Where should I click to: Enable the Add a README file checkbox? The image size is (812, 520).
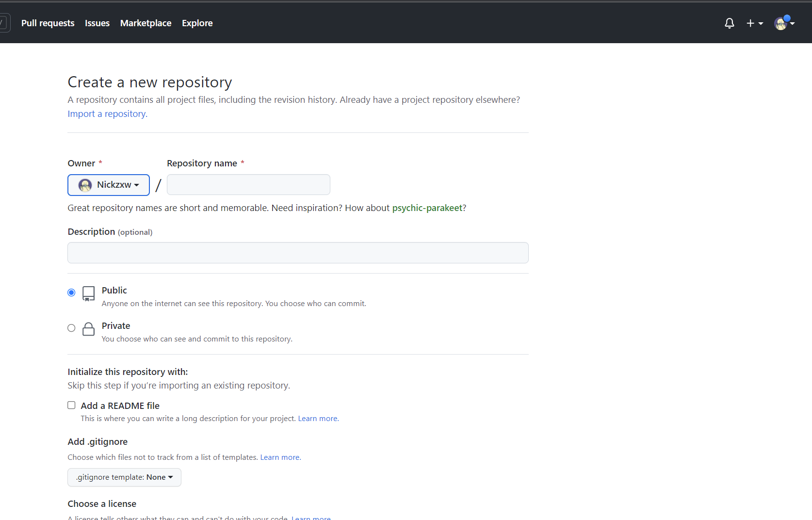click(x=71, y=405)
